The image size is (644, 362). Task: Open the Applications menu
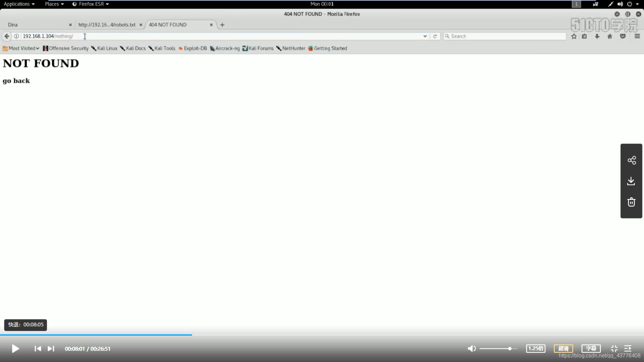(19, 4)
